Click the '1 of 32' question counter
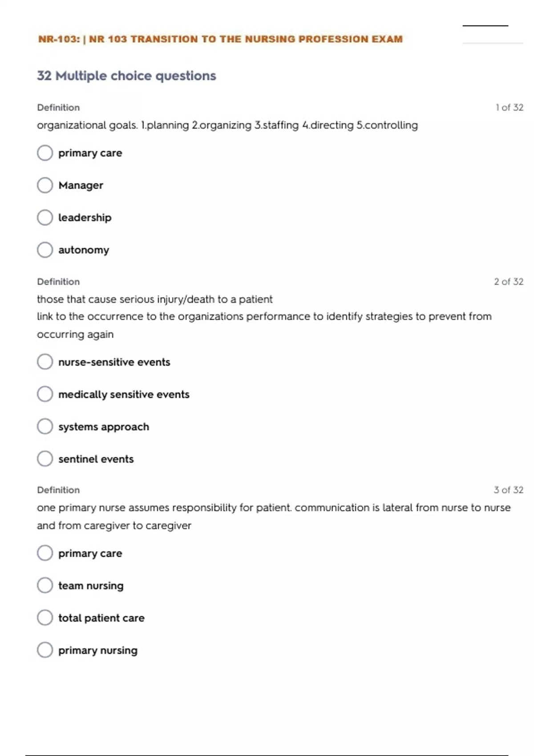This screenshot has height=756, width=534. (x=509, y=108)
